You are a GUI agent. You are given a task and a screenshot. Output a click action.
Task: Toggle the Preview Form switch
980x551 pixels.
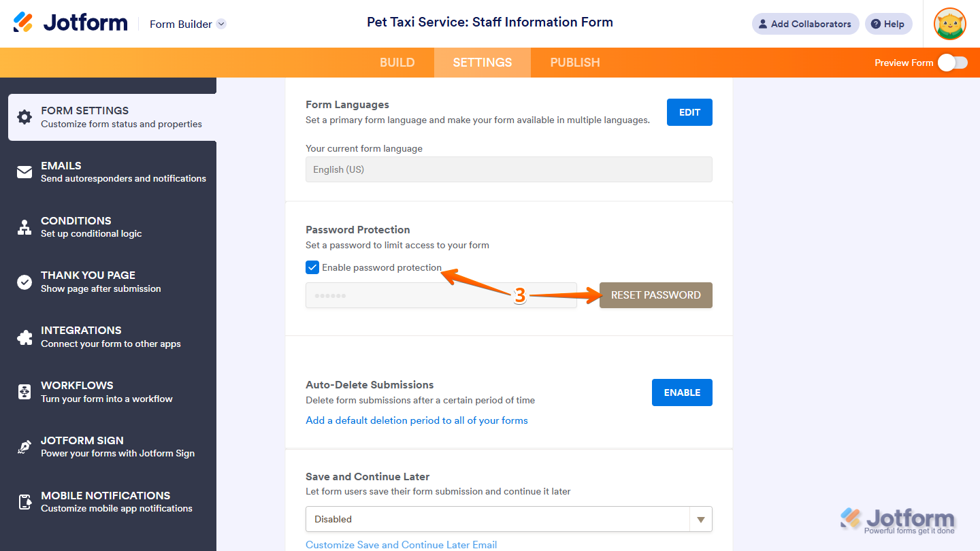click(952, 63)
